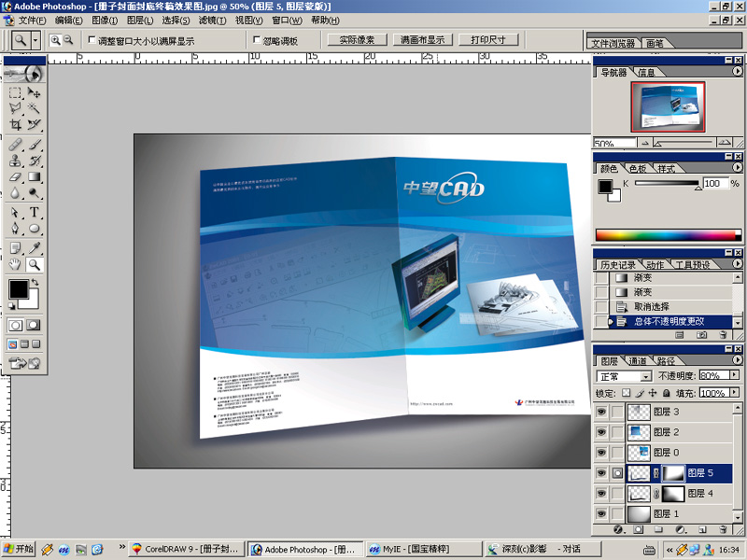Image resolution: width=747 pixels, height=560 pixels.
Task: Select the Hand tool
Action: click(x=15, y=264)
